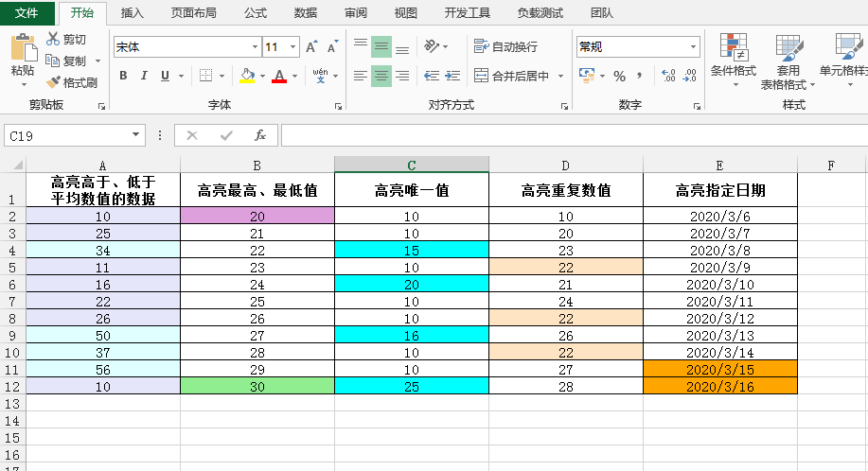Viewport: 868px width, 471px height.
Task: Apply cell borders icon
Action: tap(206, 76)
